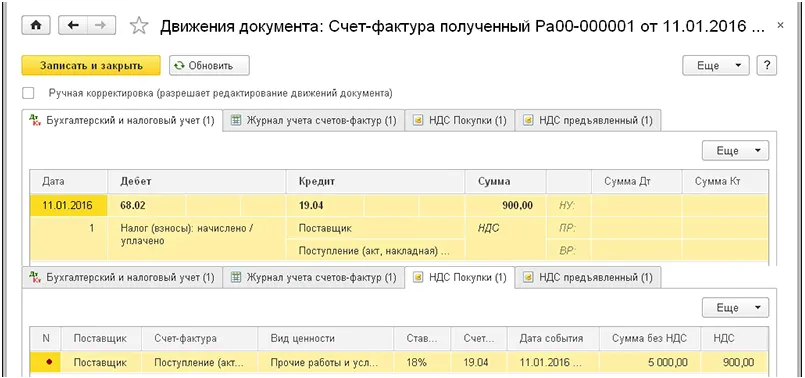Switch to upper Журнал учета счетов-фактур tab
Screen dimensions: 805x378
point(314,121)
